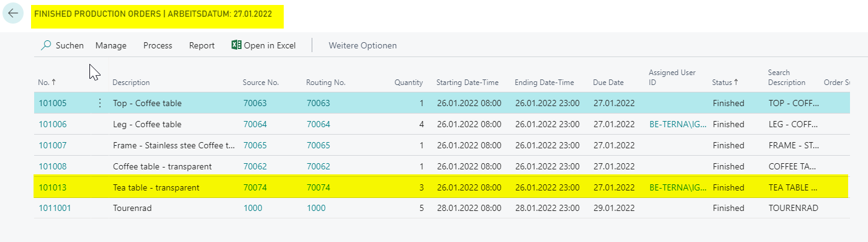
Task: Click Finished status in Tourenrad row
Action: coord(728,208)
